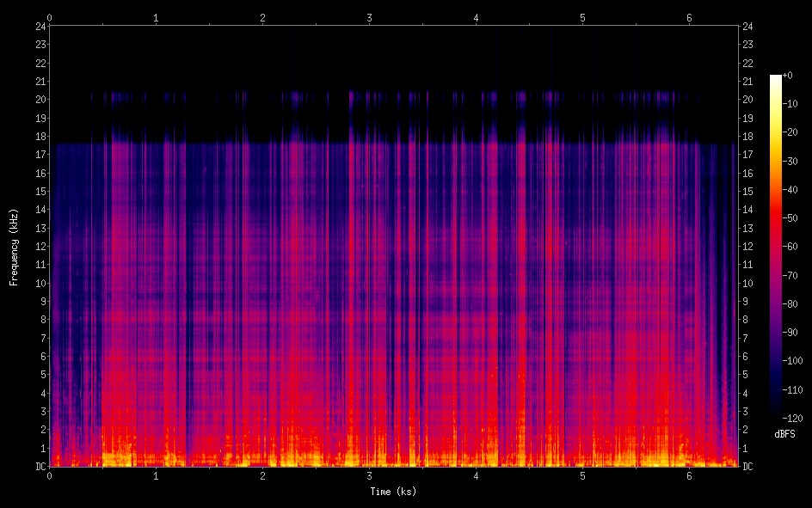Click the Time (ks) axis label
Image resolution: width=812 pixels, height=508 pixels.
coord(393,491)
